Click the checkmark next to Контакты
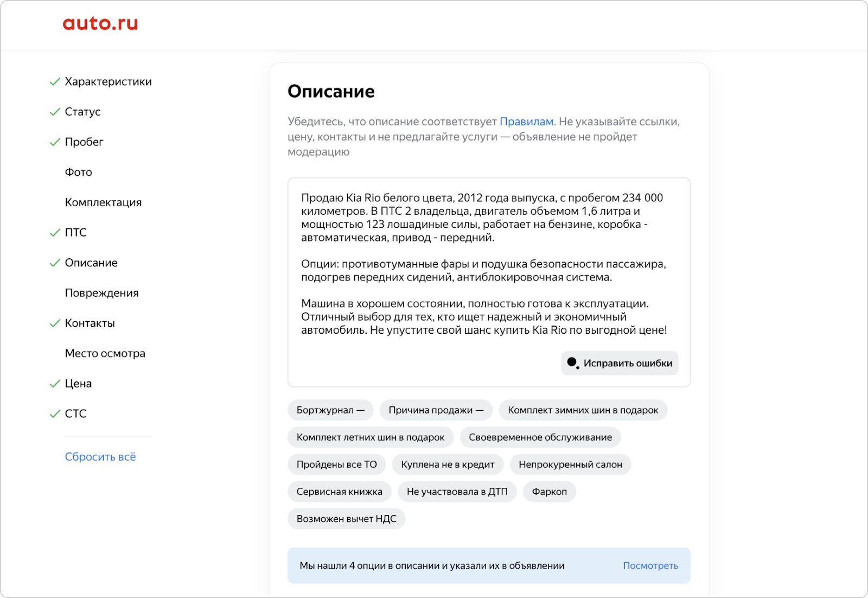868x598 pixels. (x=55, y=323)
